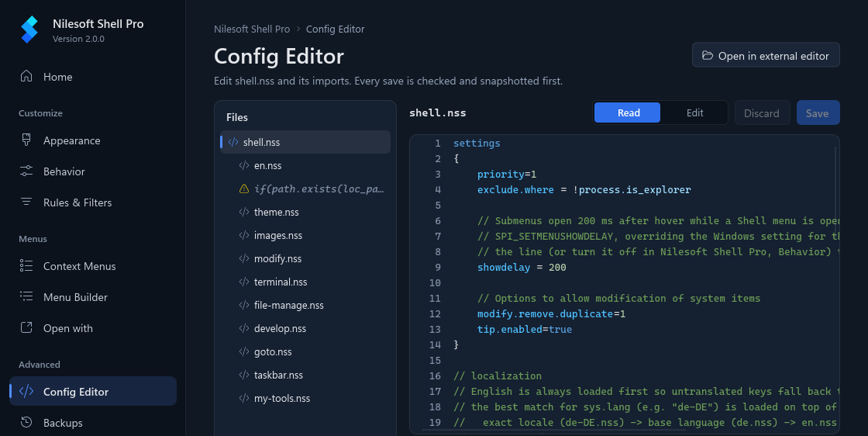Open the Home page

pos(93,77)
